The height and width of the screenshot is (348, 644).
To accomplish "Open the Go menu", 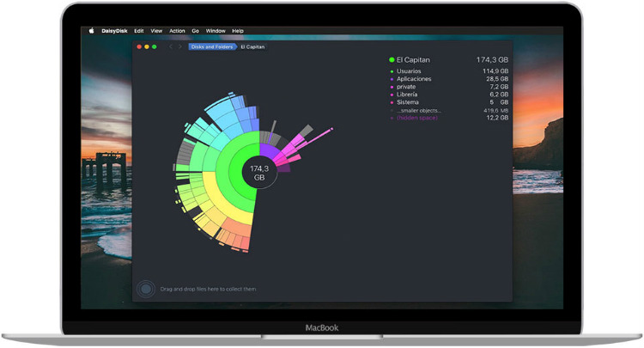I will pos(195,31).
